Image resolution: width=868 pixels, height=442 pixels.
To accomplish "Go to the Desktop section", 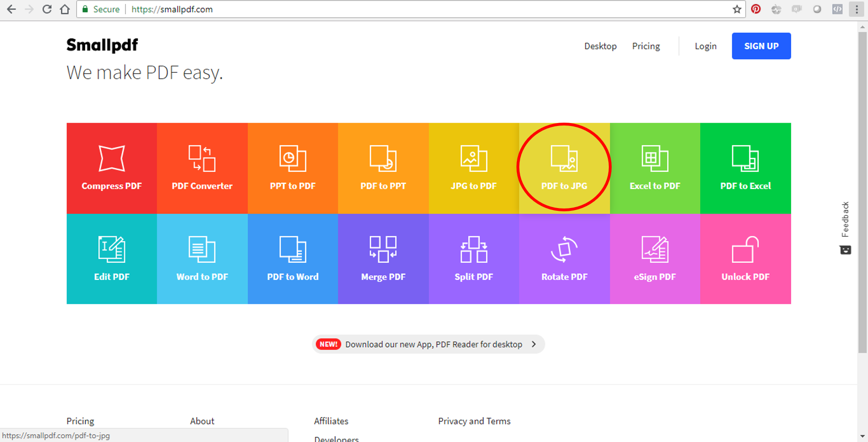I will (600, 46).
